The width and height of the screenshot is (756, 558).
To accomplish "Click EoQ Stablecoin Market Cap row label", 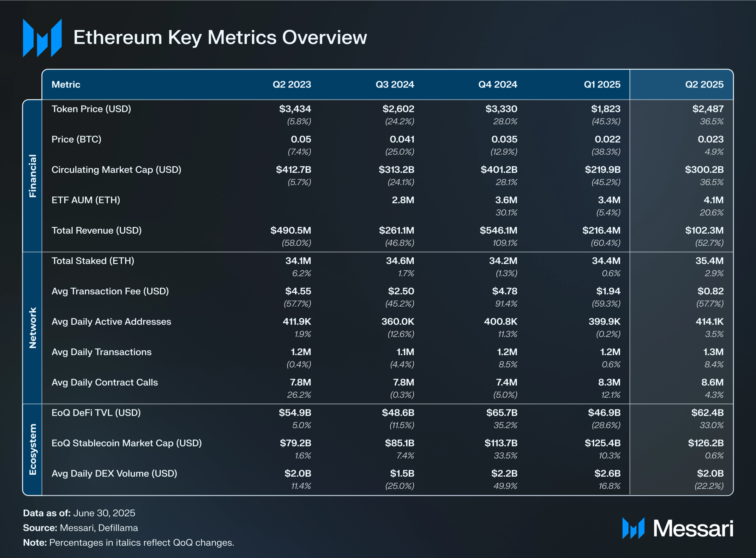I will click(x=126, y=443).
